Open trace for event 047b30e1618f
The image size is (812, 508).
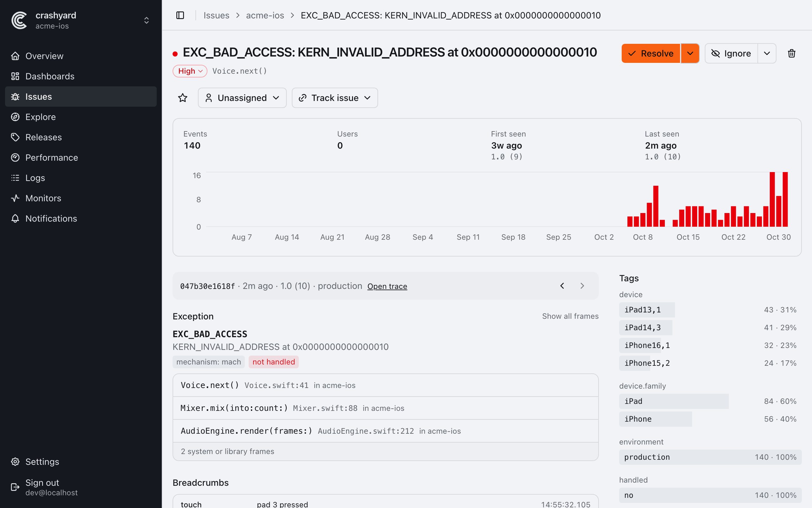pyautogui.click(x=387, y=286)
